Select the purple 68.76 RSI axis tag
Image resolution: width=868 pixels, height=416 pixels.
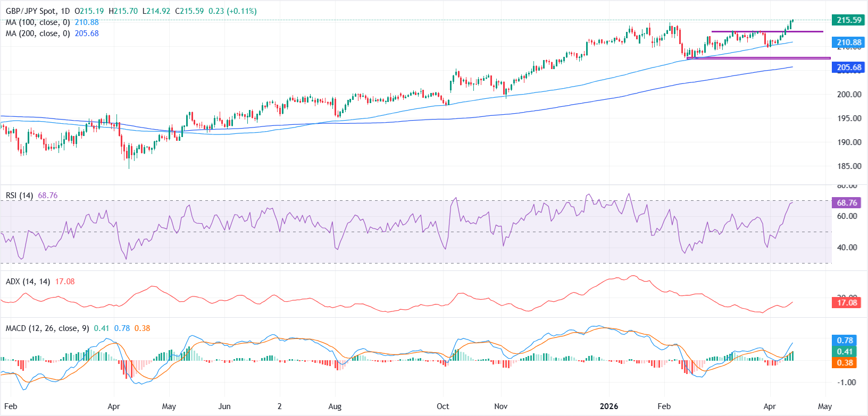click(846, 203)
